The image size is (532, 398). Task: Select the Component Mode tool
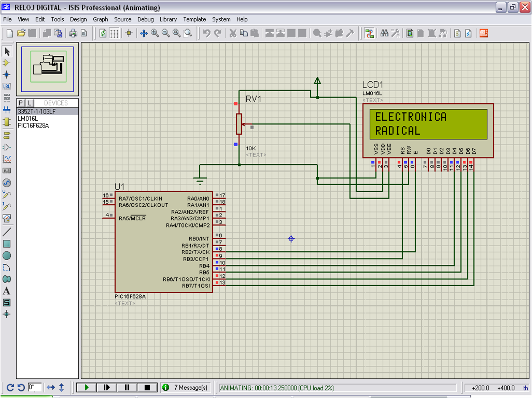(x=7, y=63)
